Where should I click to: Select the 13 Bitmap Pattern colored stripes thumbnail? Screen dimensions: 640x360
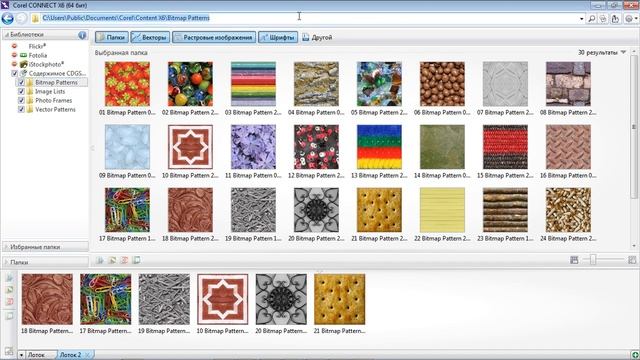point(379,147)
